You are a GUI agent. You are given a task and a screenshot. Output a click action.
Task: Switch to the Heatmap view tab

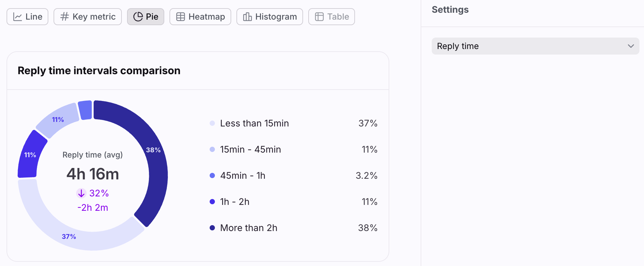(x=200, y=17)
